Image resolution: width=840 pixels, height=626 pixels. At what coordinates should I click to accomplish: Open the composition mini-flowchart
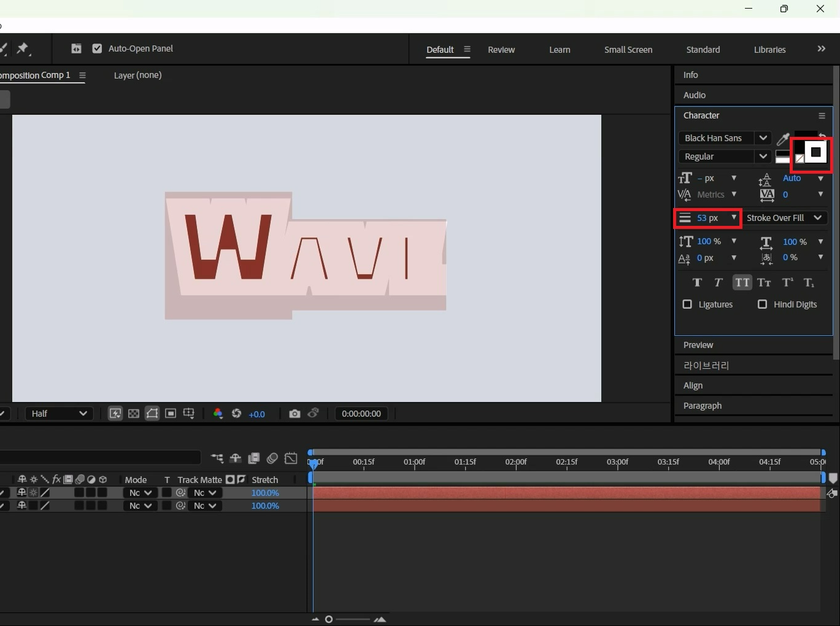coord(217,458)
